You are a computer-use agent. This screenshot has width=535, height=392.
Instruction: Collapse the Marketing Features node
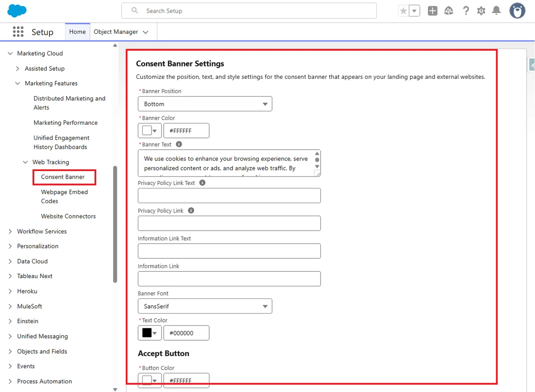[18, 83]
